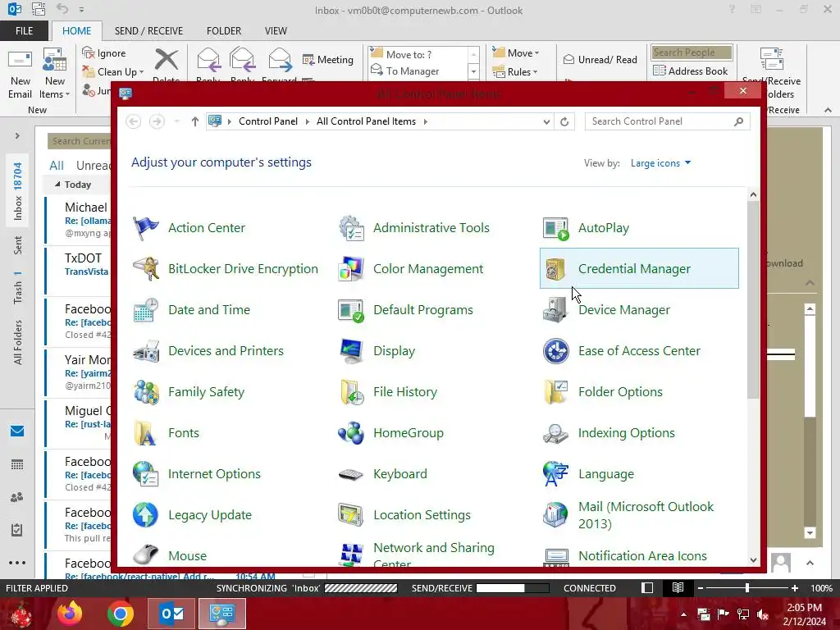840x630 pixels.
Task: Open Outlook Move dropdown
Action: coord(517,53)
